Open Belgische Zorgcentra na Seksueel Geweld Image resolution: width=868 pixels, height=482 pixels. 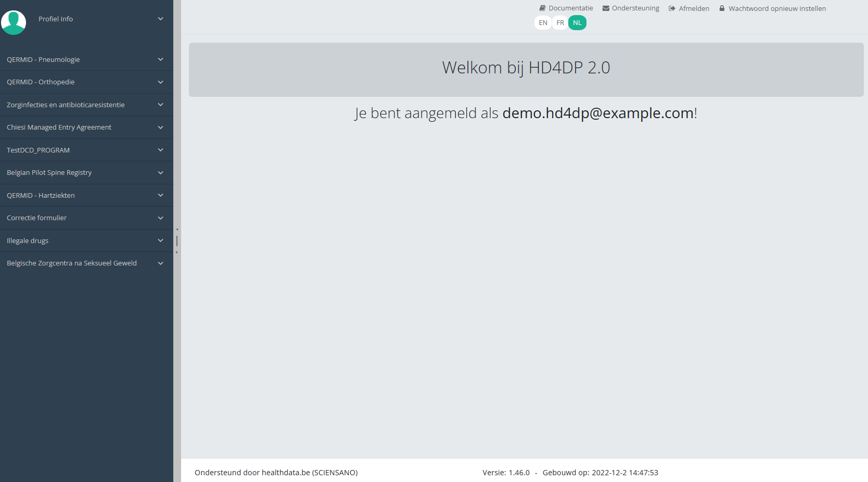[72, 263]
